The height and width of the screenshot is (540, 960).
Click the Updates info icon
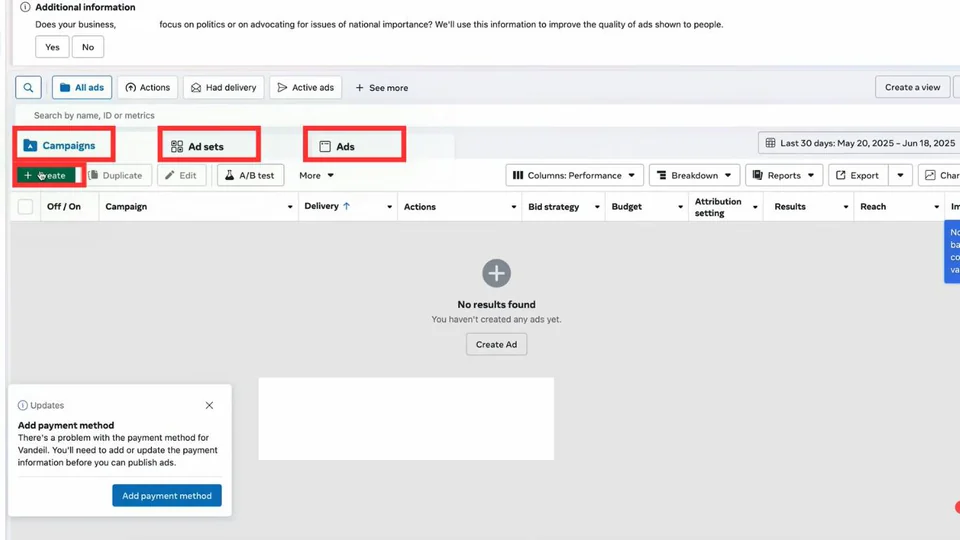pyautogui.click(x=23, y=405)
